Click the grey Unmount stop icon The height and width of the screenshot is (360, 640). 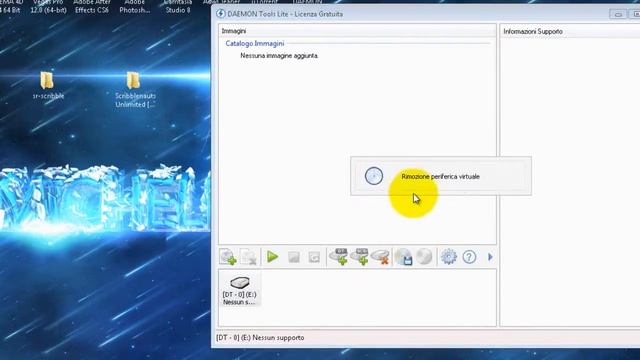tap(293, 257)
